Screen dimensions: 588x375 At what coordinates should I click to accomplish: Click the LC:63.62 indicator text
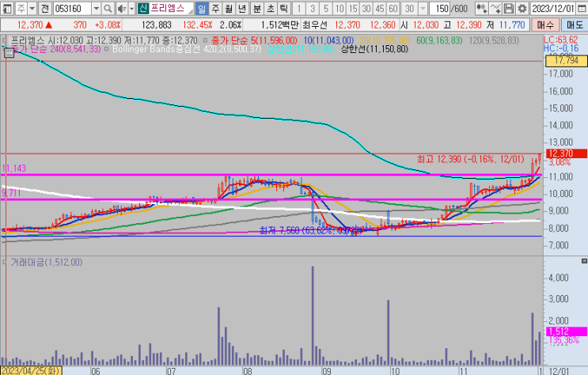click(x=561, y=40)
